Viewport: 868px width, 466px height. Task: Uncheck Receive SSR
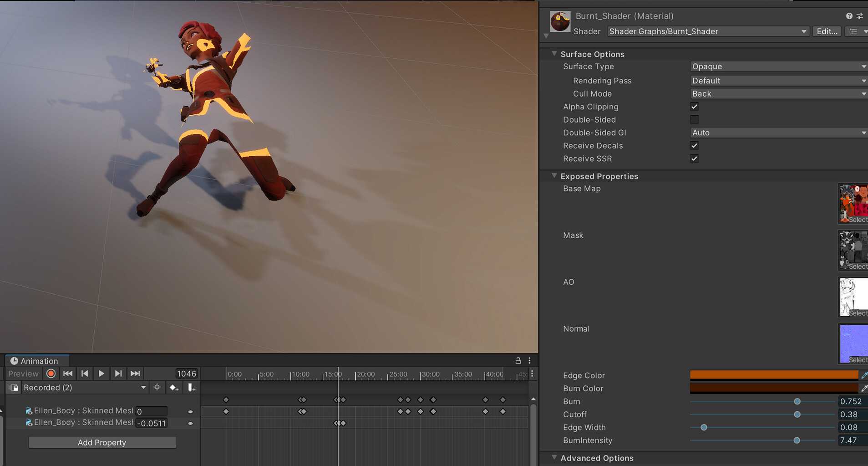tap(694, 158)
